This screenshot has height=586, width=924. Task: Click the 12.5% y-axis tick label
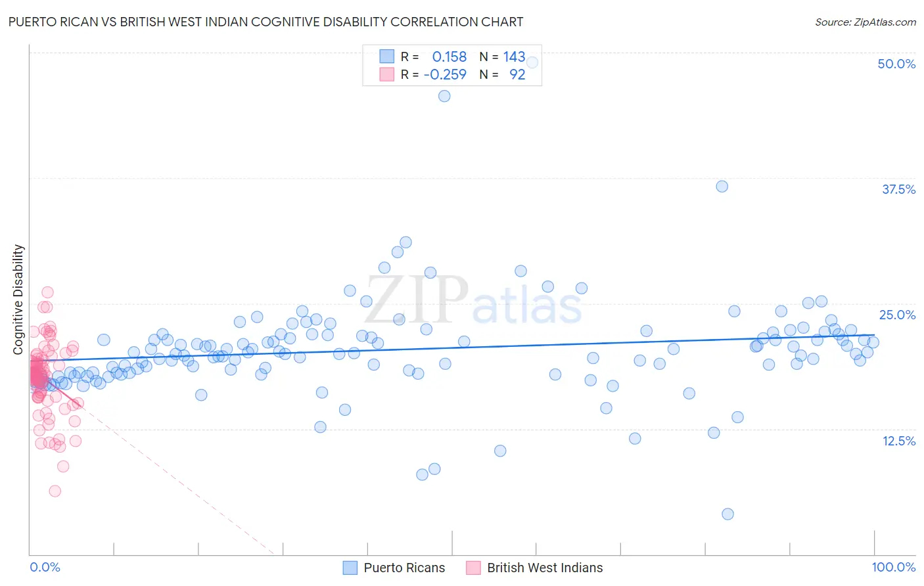click(x=899, y=441)
